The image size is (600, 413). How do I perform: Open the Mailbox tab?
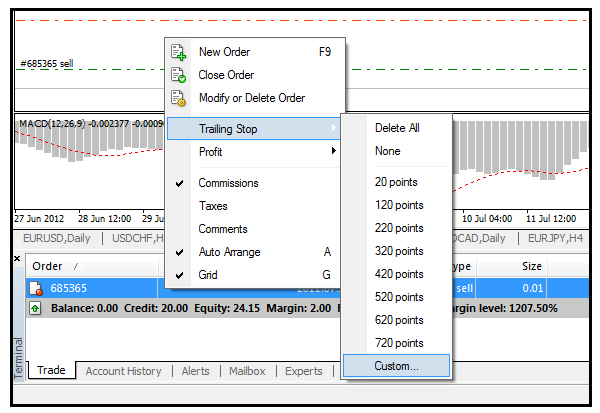point(247,371)
